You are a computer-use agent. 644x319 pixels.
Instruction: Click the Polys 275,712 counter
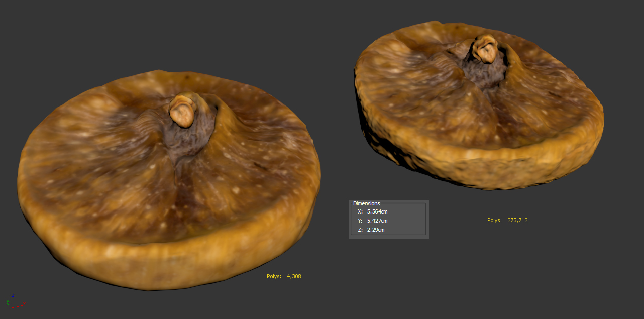(507, 220)
